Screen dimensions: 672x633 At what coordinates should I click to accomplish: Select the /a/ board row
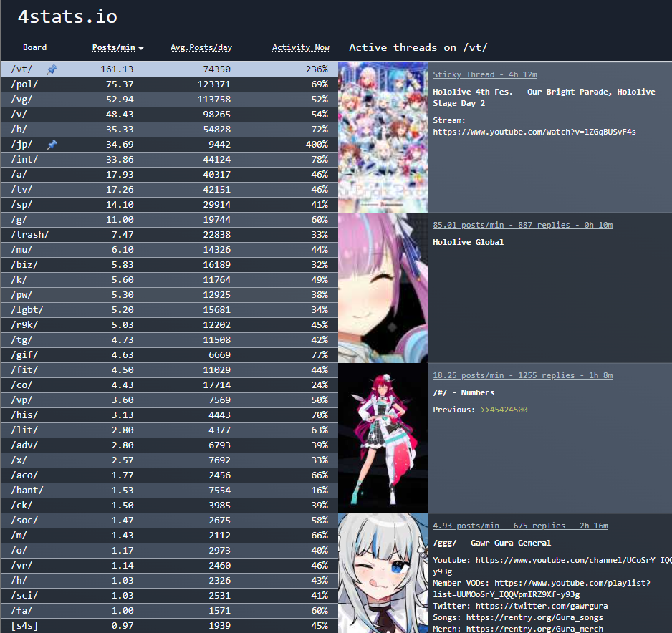coord(169,175)
